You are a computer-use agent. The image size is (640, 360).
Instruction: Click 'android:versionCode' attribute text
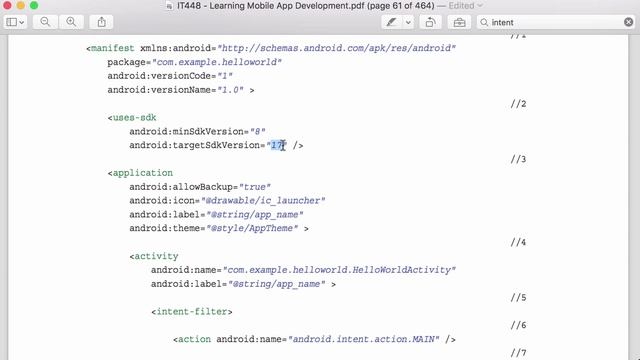pyautogui.click(x=159, y=76)
